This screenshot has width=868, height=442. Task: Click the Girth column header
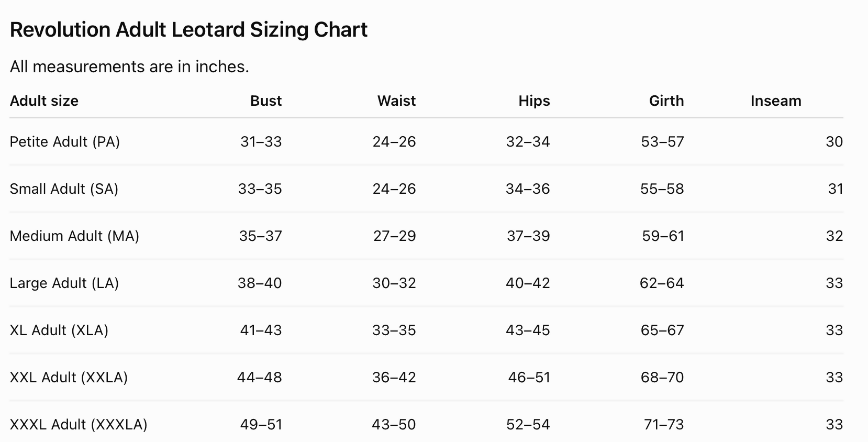click(666, 101)
